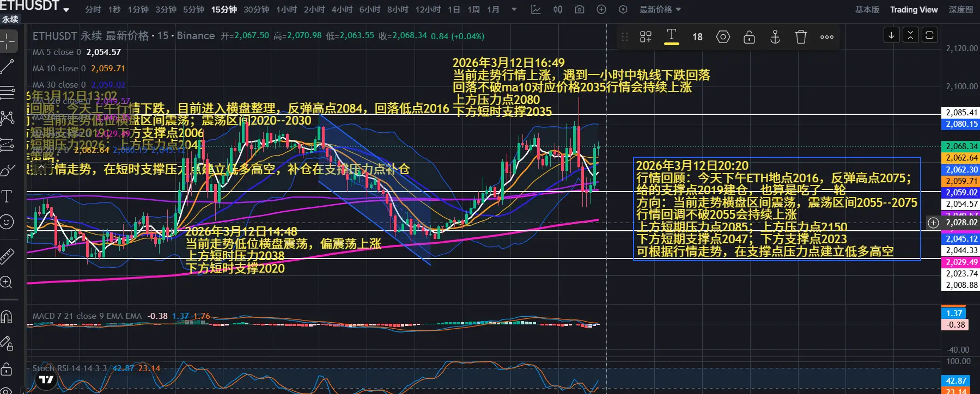Select the 6小时 interval

click(x=370, y=9)
